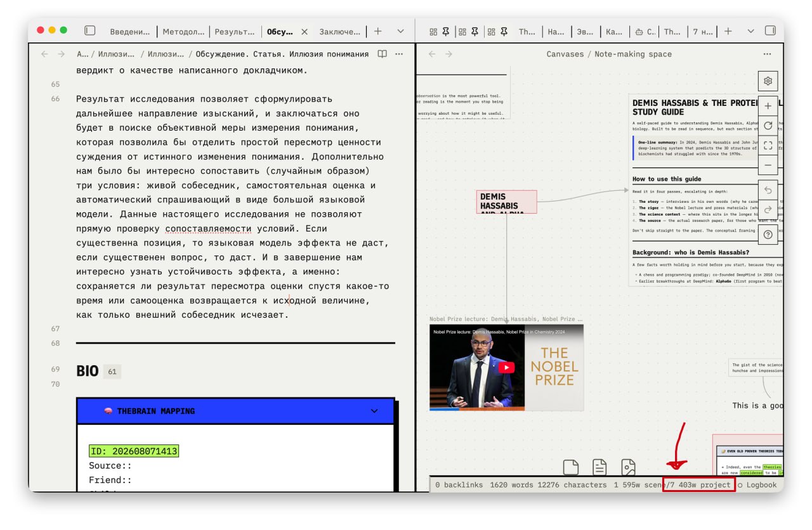
Task: Select the Demis Hassabis canvas card
Action: [x=506, y=202]
